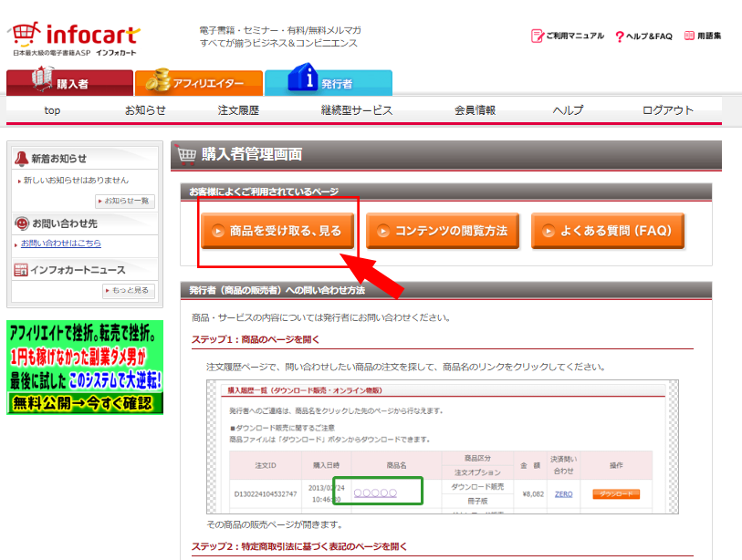742x560 pixels.
Task: Open the 用語集 glossary link
Action: click(x=702, y=36)
